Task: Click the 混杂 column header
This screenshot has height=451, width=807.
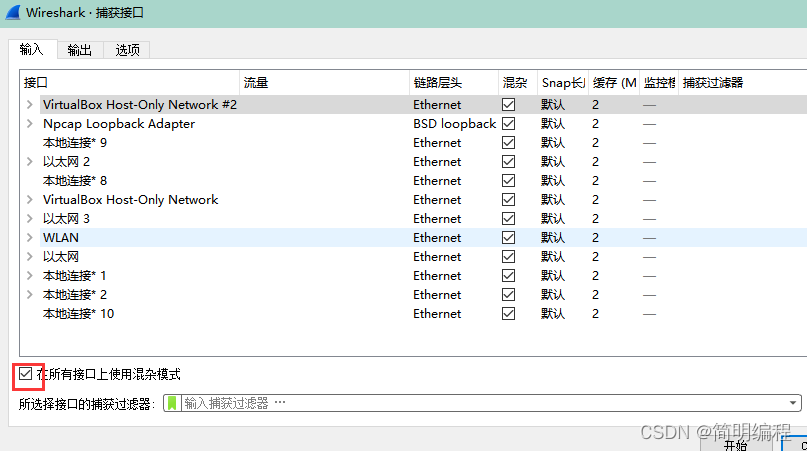Action: click(518, 83)
